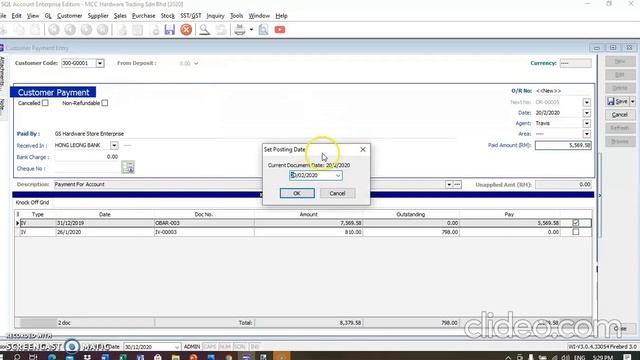
Task: Click the greyed-out First record navigation icon
Action: point(54,30)
